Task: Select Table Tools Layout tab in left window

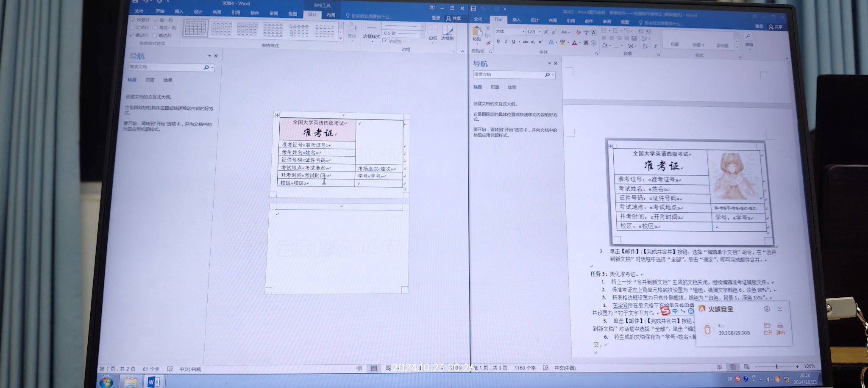Action: (331, 15)
